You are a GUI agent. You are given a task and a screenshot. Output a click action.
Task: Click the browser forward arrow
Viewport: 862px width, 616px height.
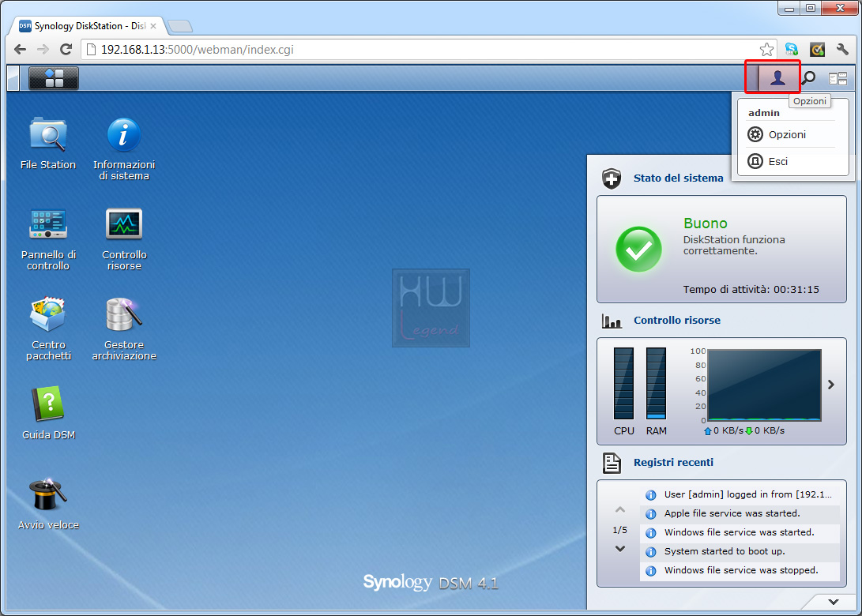pos(43,50)
